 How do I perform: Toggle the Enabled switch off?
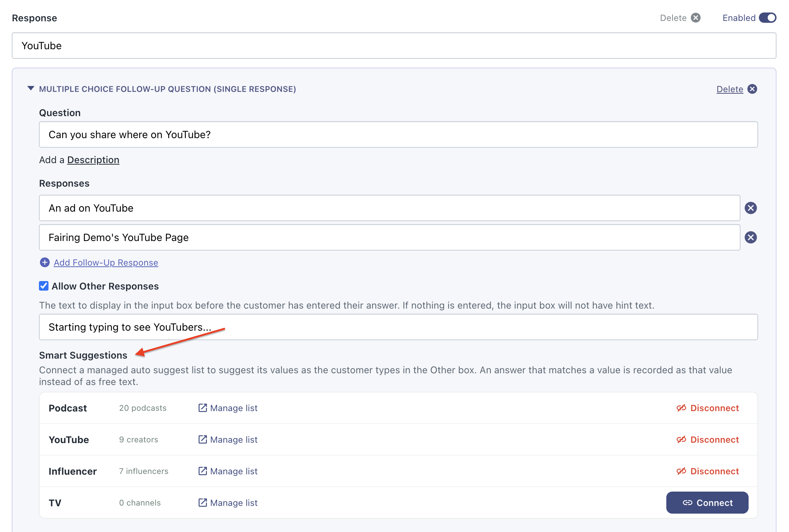(767, 18)
